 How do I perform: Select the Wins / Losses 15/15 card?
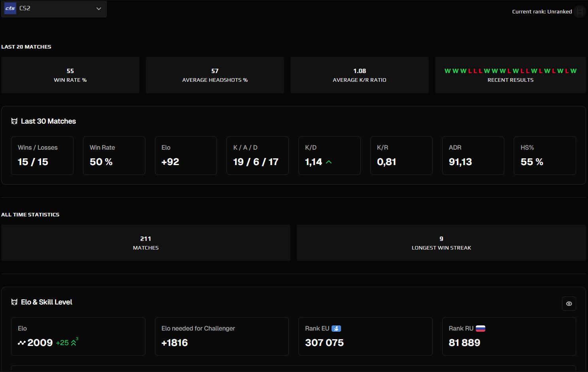[x=42, y=155]
